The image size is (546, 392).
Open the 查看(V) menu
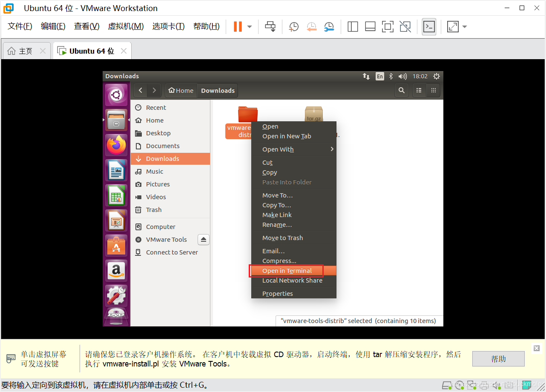86,26
